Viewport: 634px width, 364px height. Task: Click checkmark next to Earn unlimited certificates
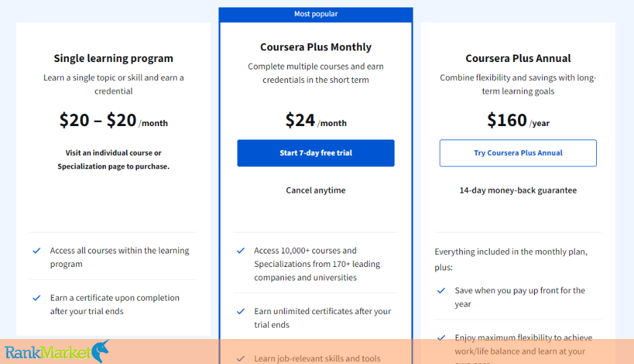pos(241,311)
